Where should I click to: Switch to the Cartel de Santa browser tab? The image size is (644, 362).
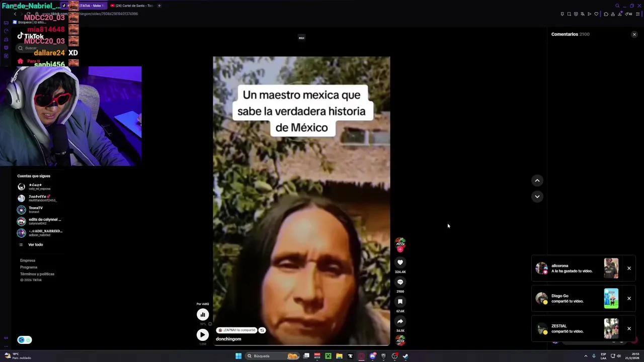[x=132, y=6]
